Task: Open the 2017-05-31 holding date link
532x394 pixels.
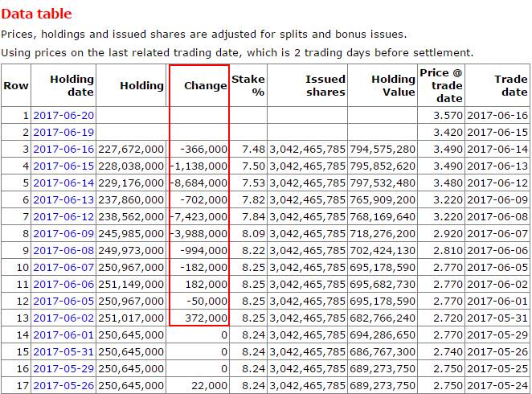Action: click(63, 351)
